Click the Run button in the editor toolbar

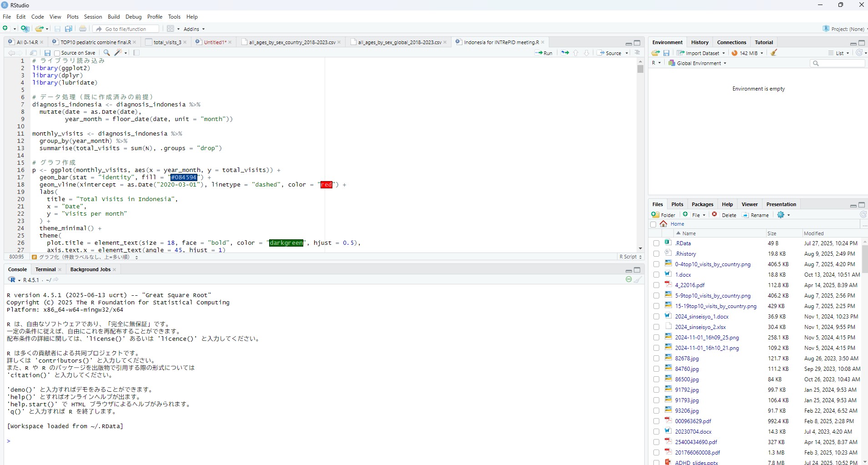click(x=544, y=53)
